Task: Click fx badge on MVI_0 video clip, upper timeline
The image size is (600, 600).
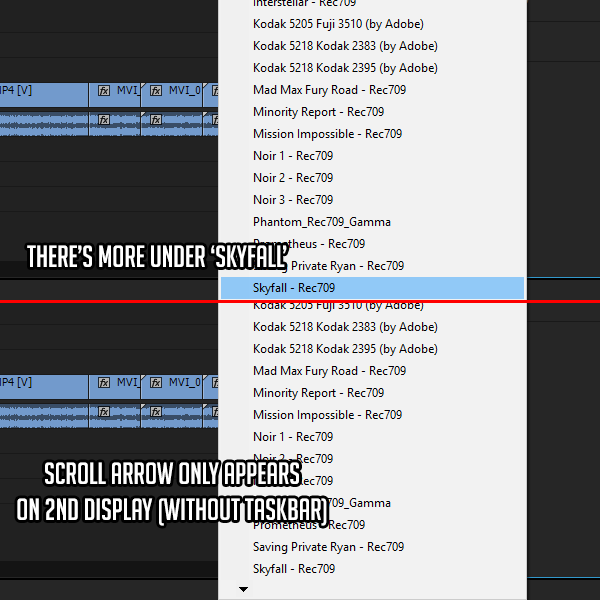Action: tap(156, 91)
